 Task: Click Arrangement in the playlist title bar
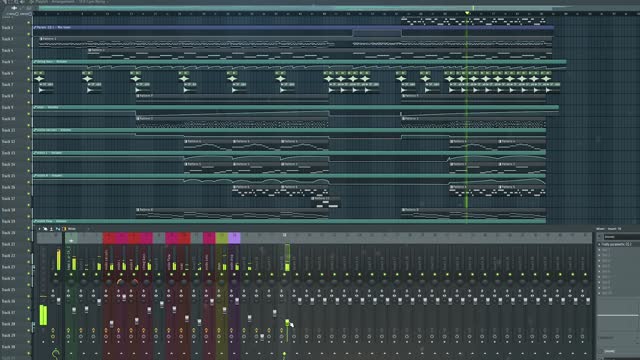click(62, 2)
